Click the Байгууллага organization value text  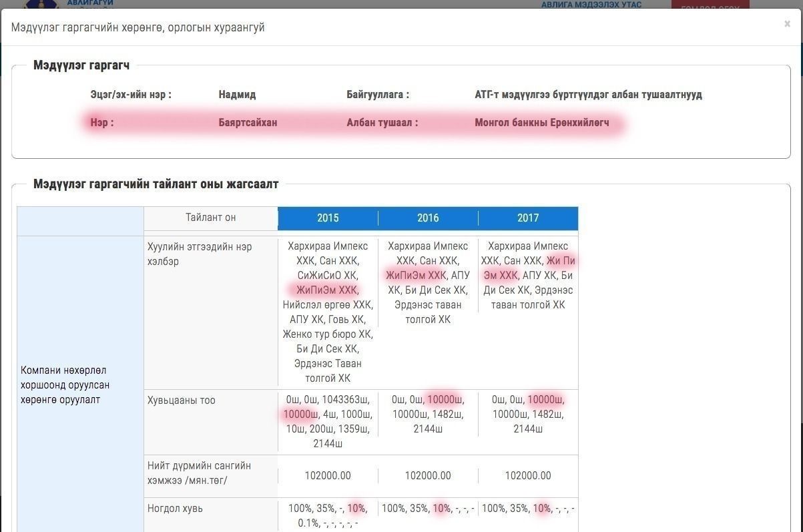pyautogui.click(x=588, y=95)
